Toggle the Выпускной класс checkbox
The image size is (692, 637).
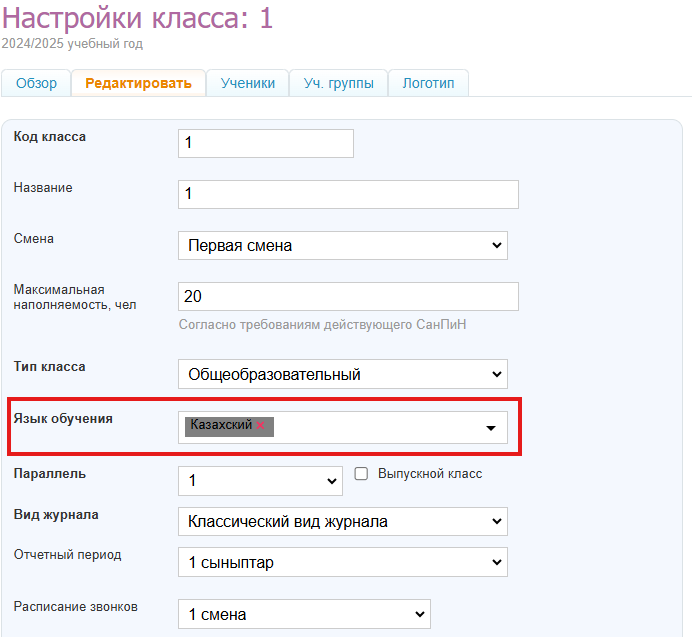(362, 474)
